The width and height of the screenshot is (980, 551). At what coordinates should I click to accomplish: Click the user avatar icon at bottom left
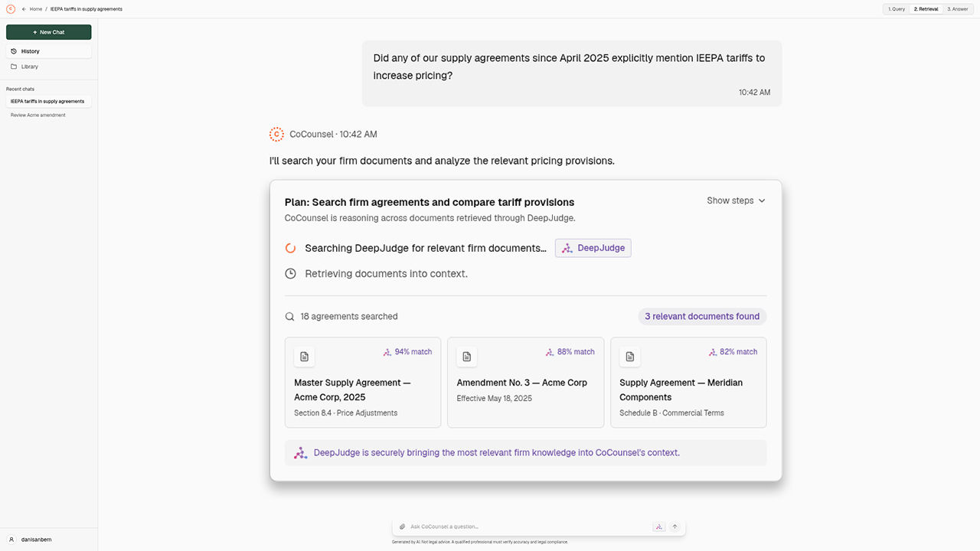(x=11, y=540)
